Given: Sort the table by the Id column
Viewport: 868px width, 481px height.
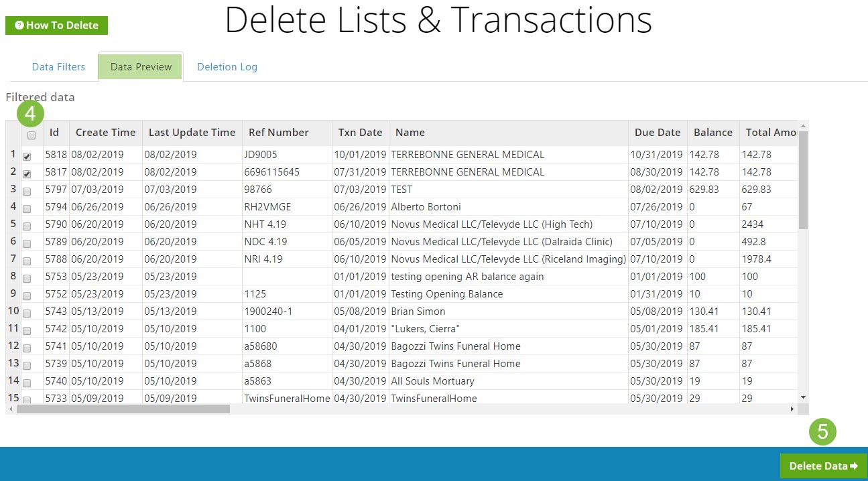Looking at the screenshot, I should click(x=54, y=132).
